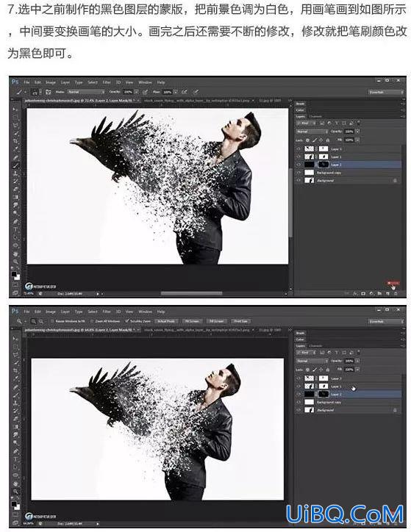Screen dimensions: 411x532
Task: Select the Zoom tool in the upper Photoshop toolbox
Action: [15, 262]
